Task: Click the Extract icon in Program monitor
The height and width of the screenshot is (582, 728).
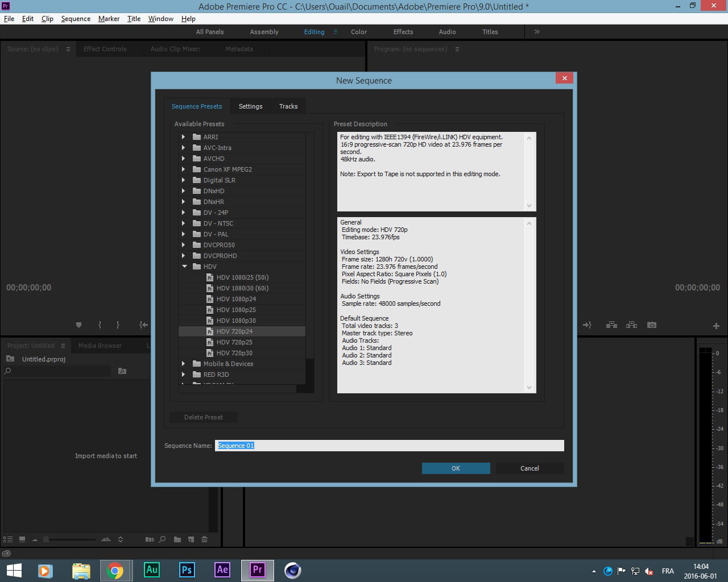Action: point(631,325)
